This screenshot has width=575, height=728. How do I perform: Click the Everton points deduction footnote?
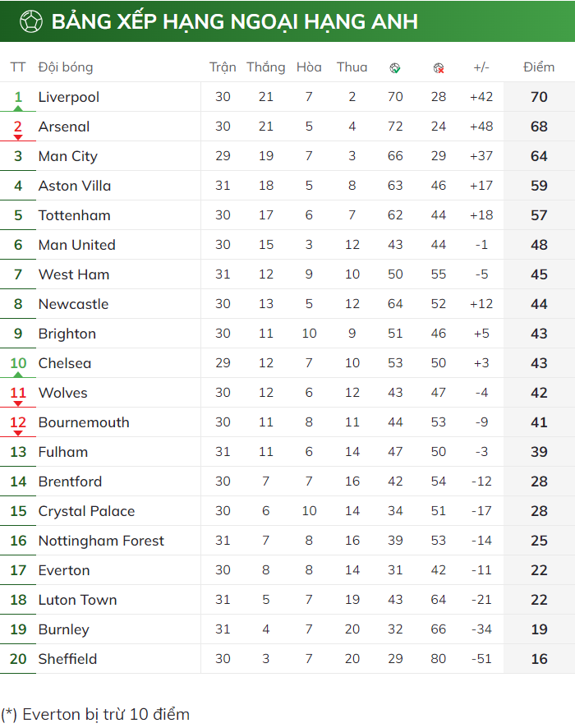click(x=95, y=714)
